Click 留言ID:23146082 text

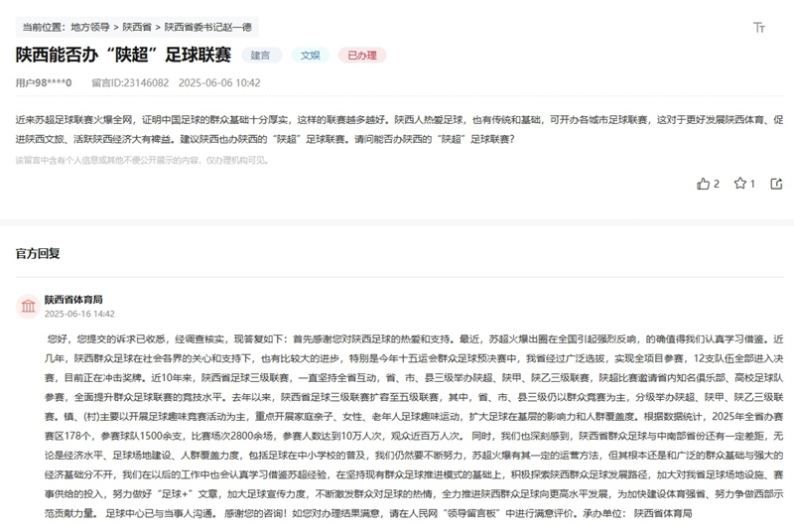[130, 83]
